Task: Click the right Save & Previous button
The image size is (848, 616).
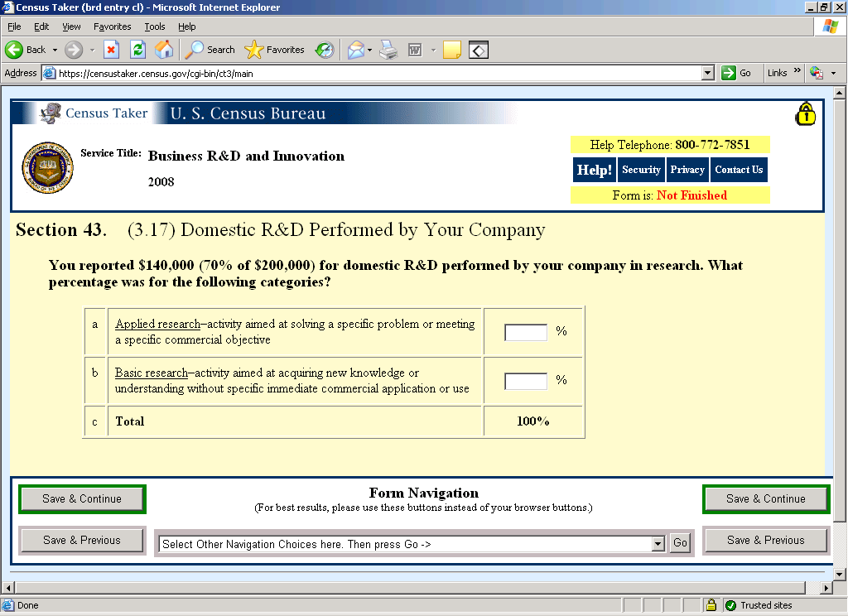Action: (765, 541)
